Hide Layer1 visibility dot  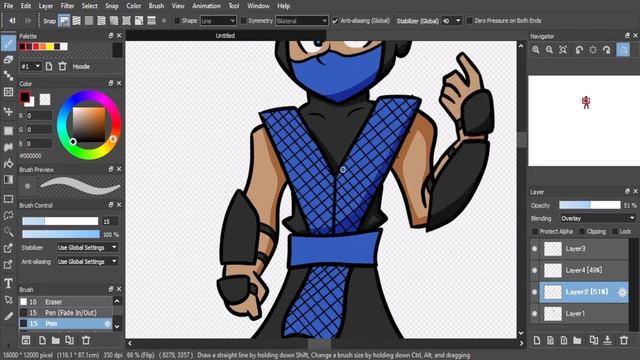(535, 313)
